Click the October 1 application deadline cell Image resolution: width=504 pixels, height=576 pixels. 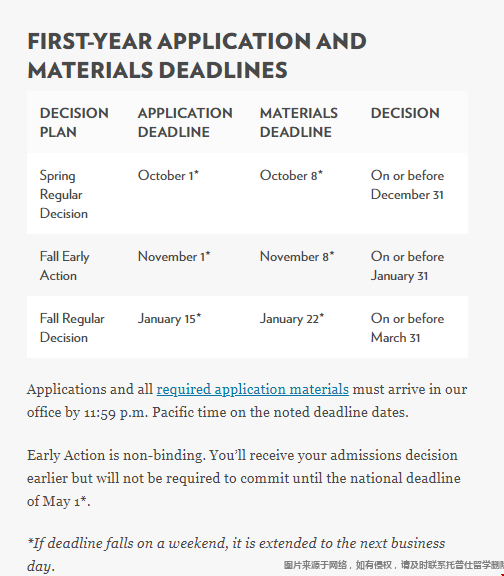click(x=168, y=175)
